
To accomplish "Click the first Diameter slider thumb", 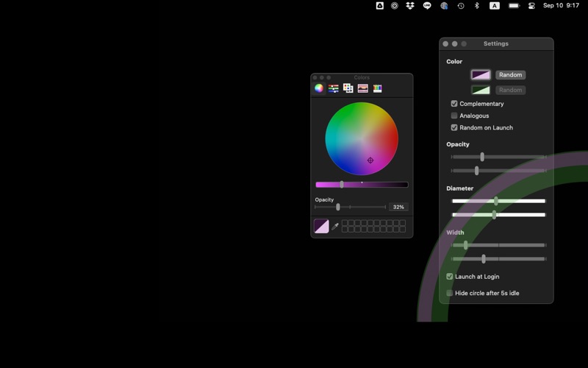I will (x=496, y=201).
